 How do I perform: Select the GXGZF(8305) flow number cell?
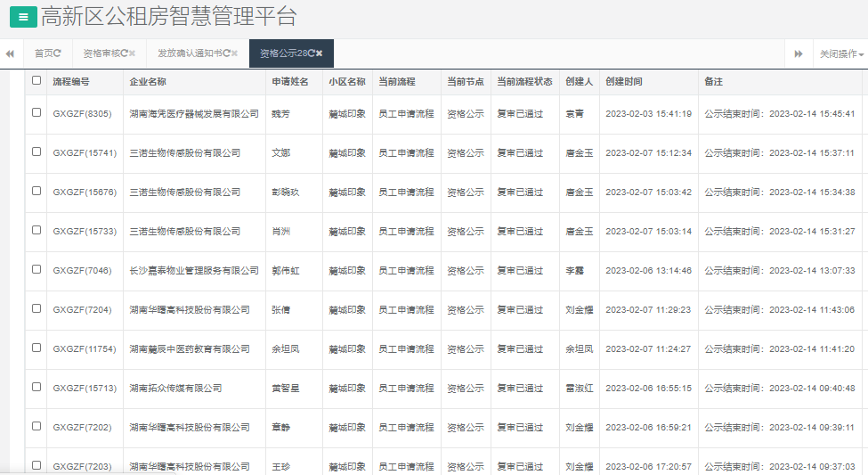point(83,113)
